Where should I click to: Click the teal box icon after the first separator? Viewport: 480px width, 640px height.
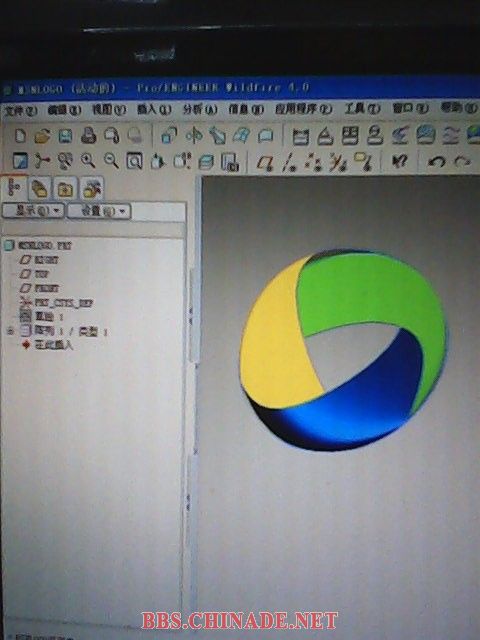[x=169, y=135]
